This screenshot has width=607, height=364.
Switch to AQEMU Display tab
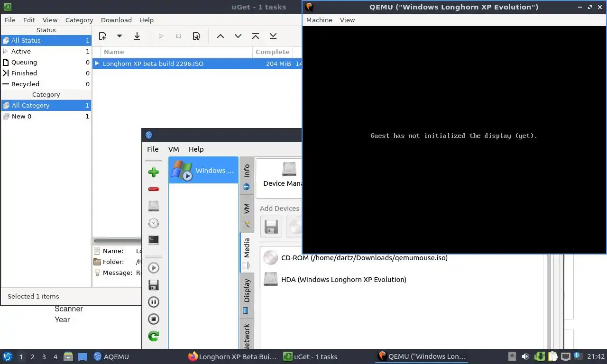click(x=247, y=296)
